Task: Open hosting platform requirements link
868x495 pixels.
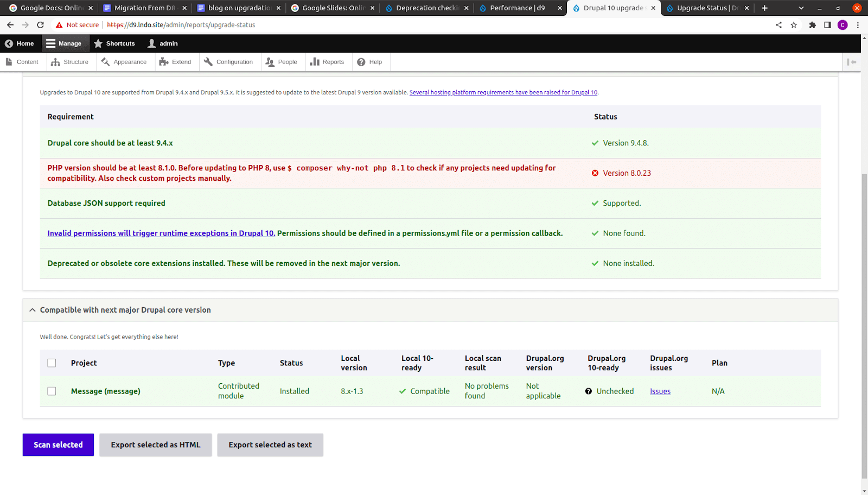Action: 503,92
